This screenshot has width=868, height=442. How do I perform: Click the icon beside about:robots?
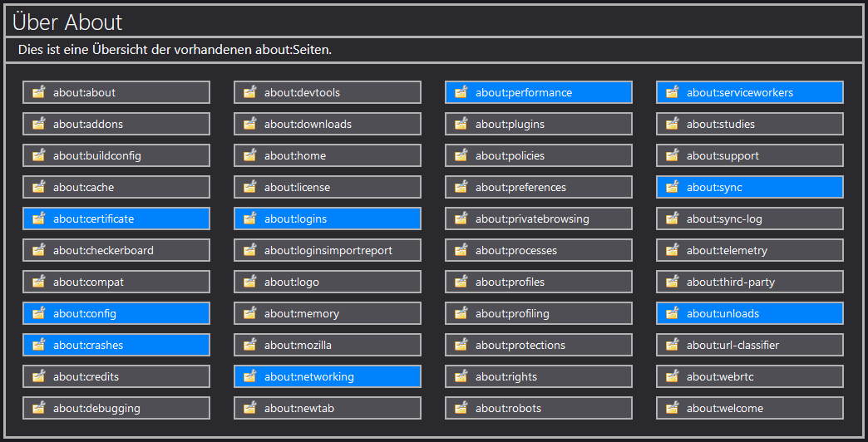tap(461, 408)
